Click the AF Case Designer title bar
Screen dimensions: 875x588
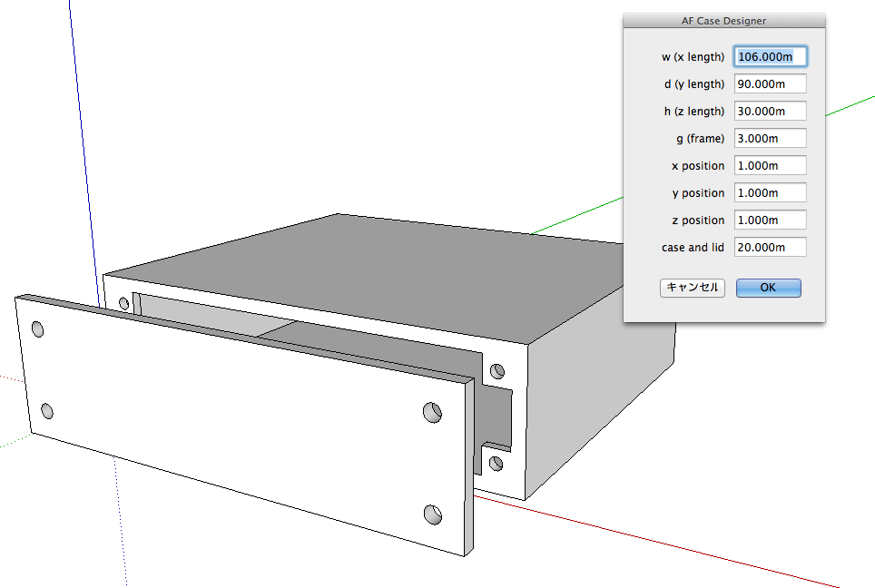tap(723, 21)
